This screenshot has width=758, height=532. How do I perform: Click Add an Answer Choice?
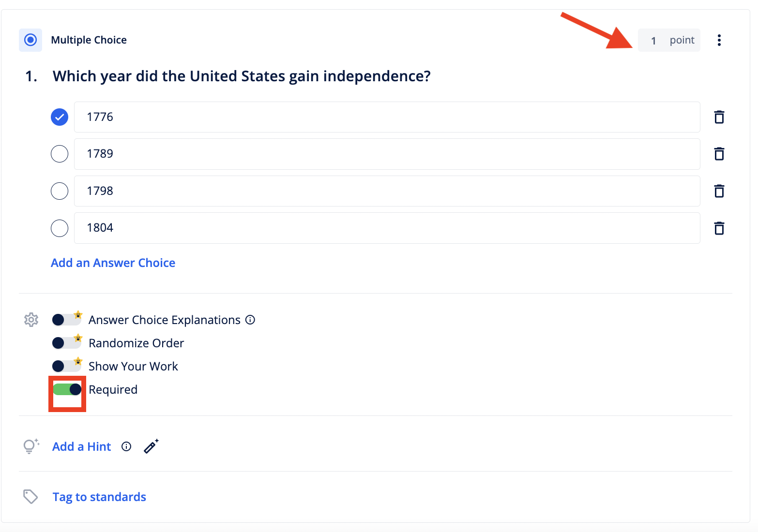113,263
